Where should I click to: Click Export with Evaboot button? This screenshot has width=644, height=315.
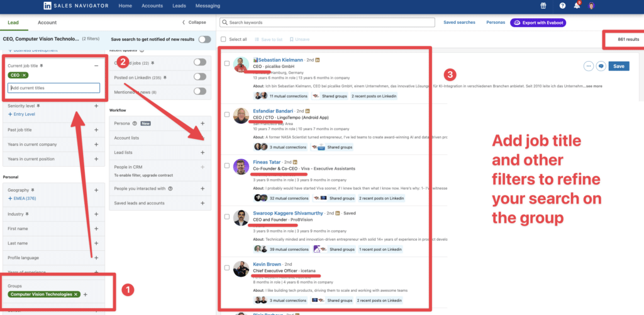point(538,23)
